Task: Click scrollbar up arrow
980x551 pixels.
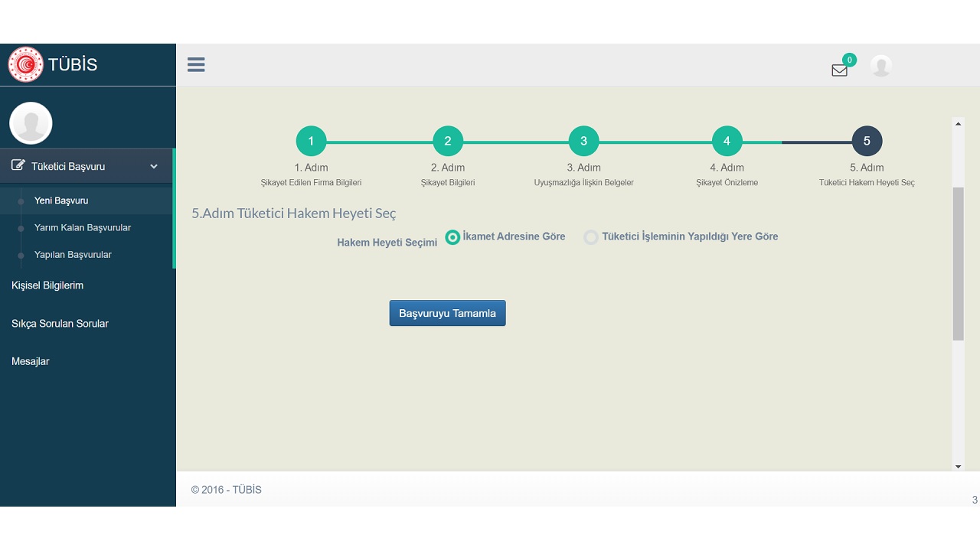Action: click(958, 122)
